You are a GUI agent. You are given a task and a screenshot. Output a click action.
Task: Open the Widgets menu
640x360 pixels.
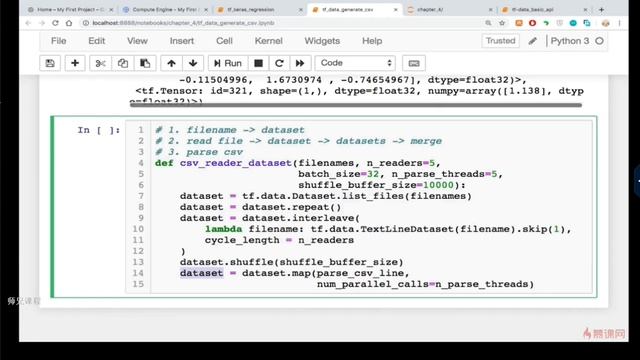(x=322, y=41)
